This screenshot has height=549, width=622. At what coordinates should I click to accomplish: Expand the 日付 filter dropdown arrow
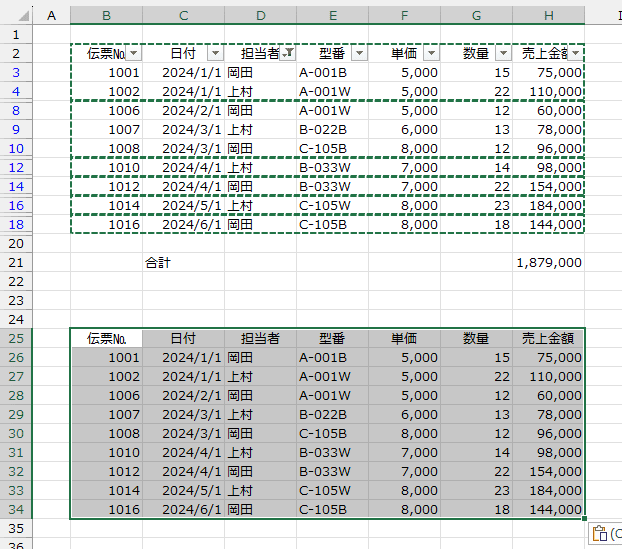click(215, 53)
